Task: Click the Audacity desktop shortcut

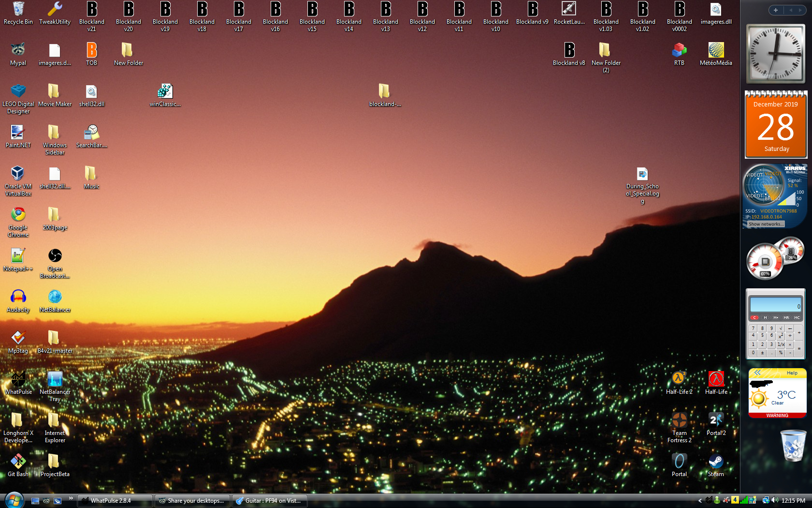Action: tap(18, 300)
